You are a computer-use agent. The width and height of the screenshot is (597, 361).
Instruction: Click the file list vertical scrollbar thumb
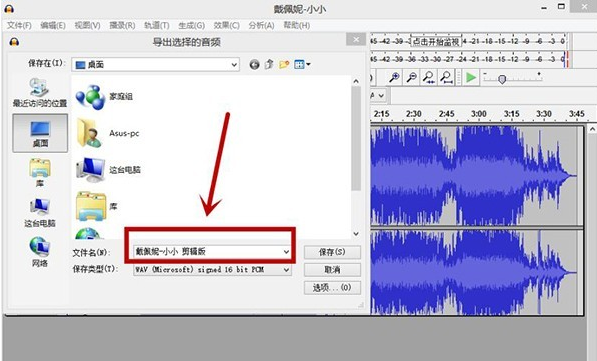[356, 138]
